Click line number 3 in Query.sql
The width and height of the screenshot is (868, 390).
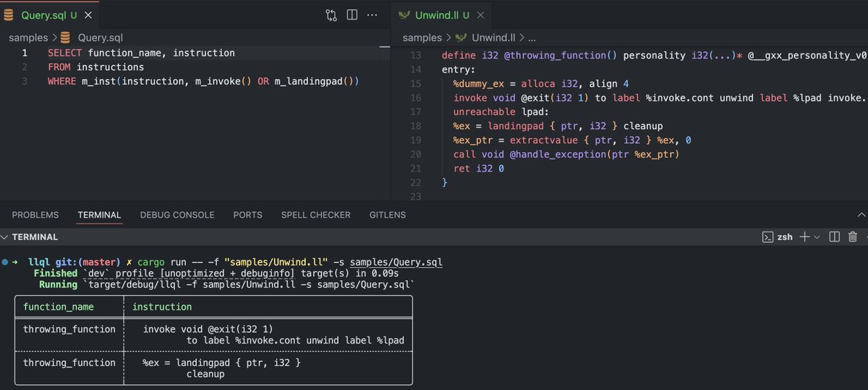pyautogui.click(x=25, y=81)
